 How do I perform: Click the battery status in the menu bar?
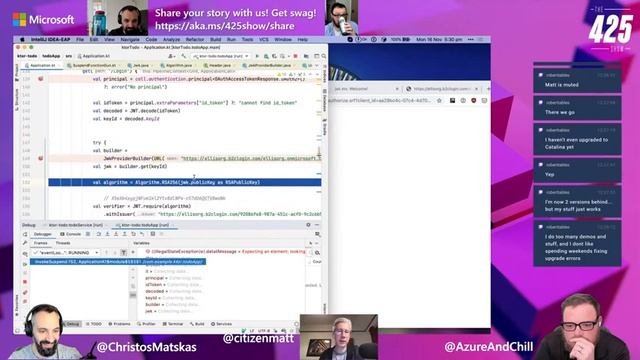(400, 40)
